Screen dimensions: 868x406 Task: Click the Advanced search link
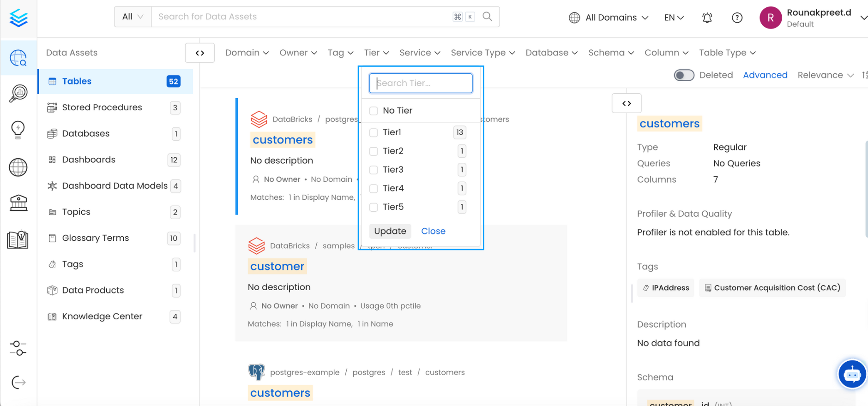[765, 75]
